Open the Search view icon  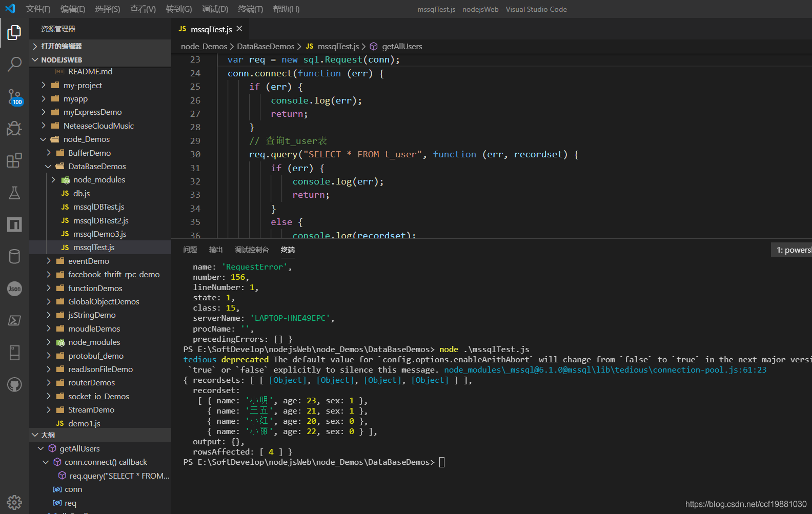coord(14,64)
